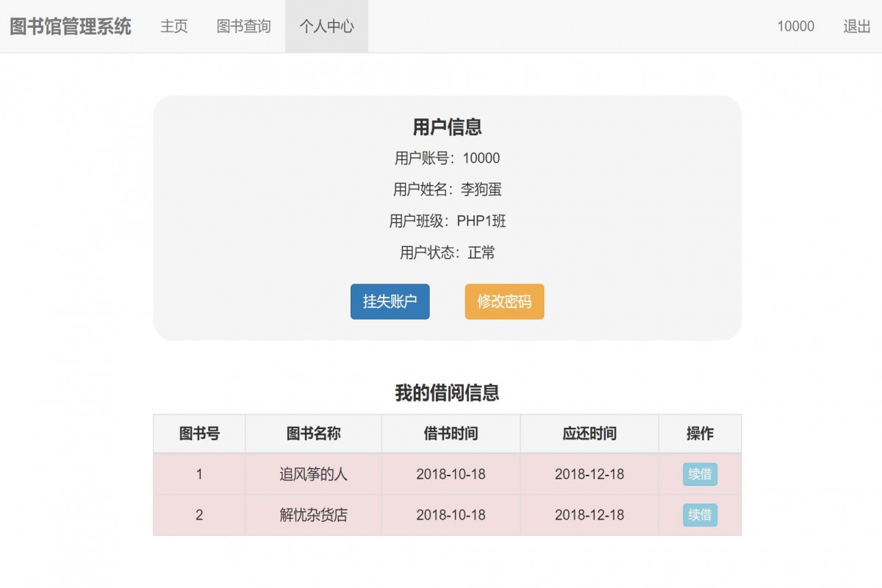Renew 解忧杂货店 with its 续借 button
The height and width of the screenshot is (588, 882).
[698, 515]
